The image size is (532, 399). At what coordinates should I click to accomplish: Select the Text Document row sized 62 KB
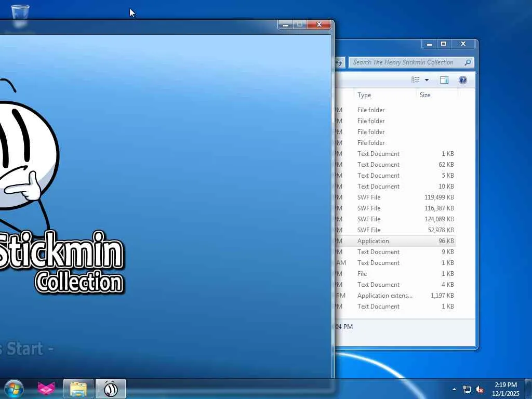(x=395, y=165)
